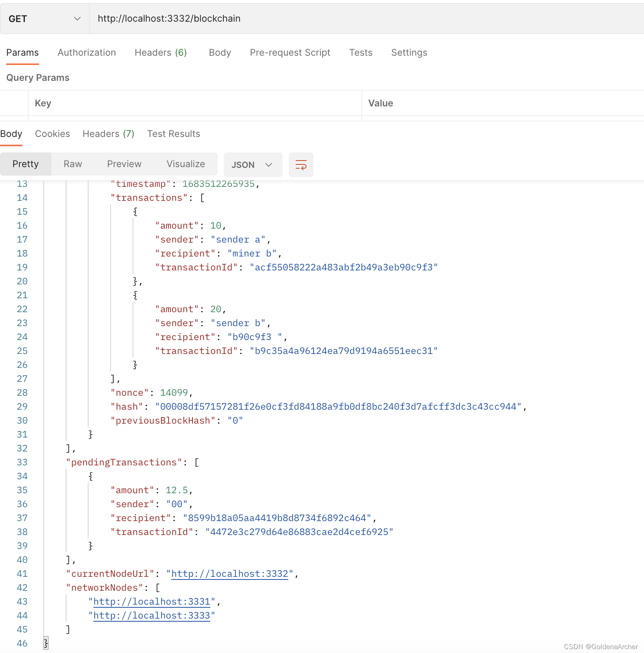Viewport: 644px width, 653px height.
Task: Select the Visualize view mode
Action: pyautogui.click(x=186, y=164)
